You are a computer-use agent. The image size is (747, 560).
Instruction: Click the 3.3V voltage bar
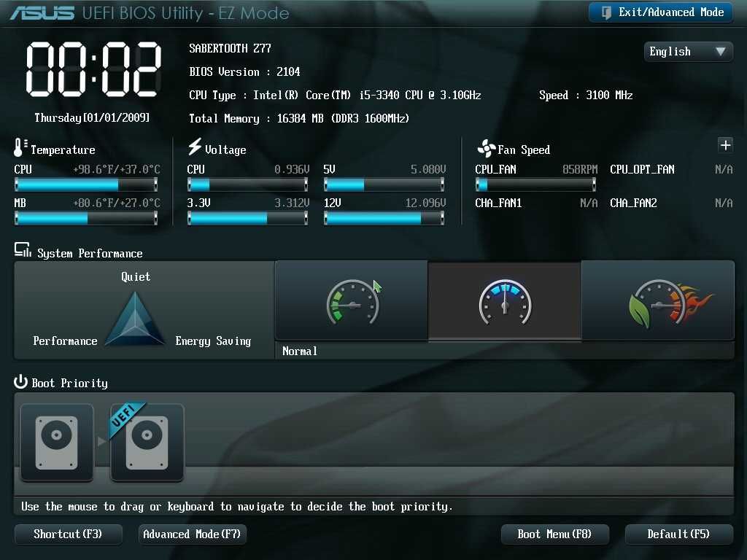pos(247,218)
